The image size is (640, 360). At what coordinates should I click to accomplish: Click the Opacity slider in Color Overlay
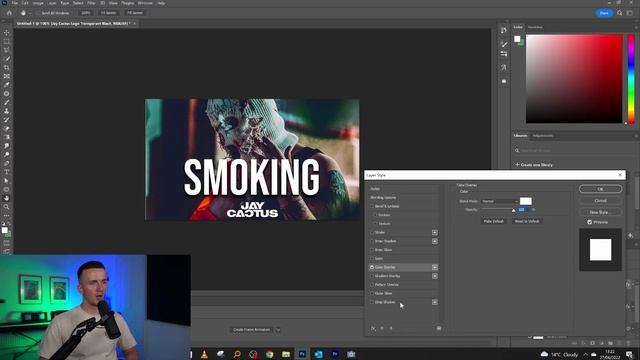(498, 209)
